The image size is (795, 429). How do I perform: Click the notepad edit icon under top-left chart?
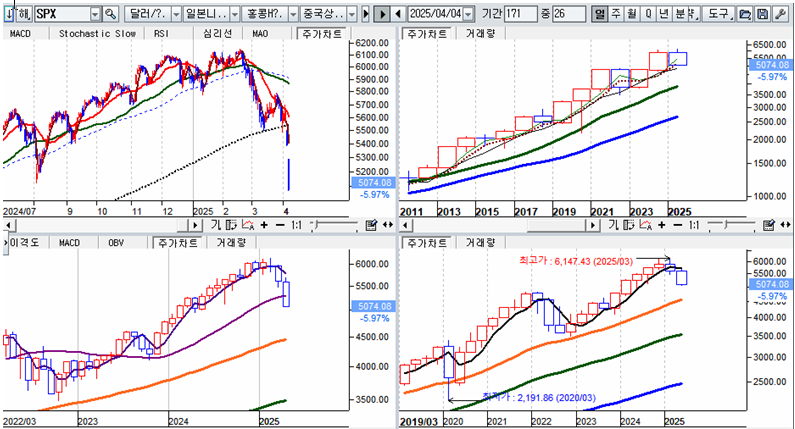(x=371, y=225)
